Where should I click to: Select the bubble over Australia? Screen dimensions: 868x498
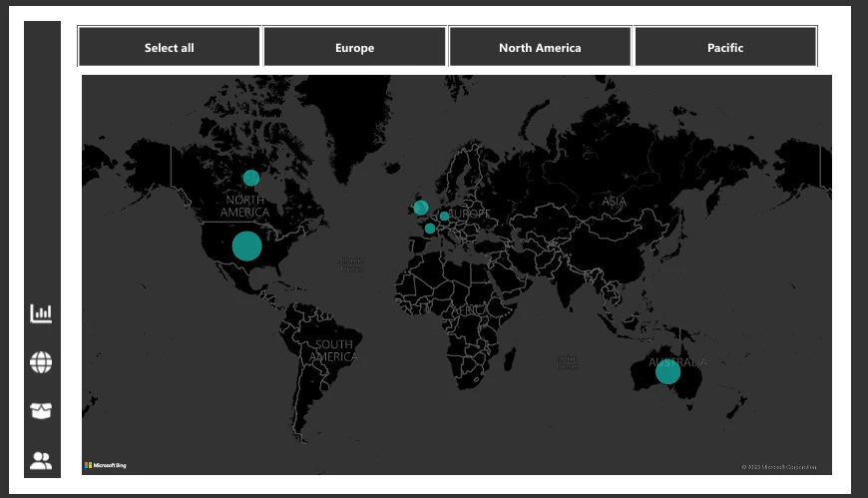(x=667, y=371)
